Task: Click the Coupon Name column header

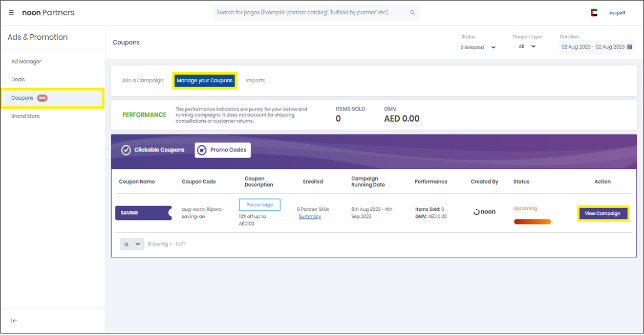Action: point(137,182)
